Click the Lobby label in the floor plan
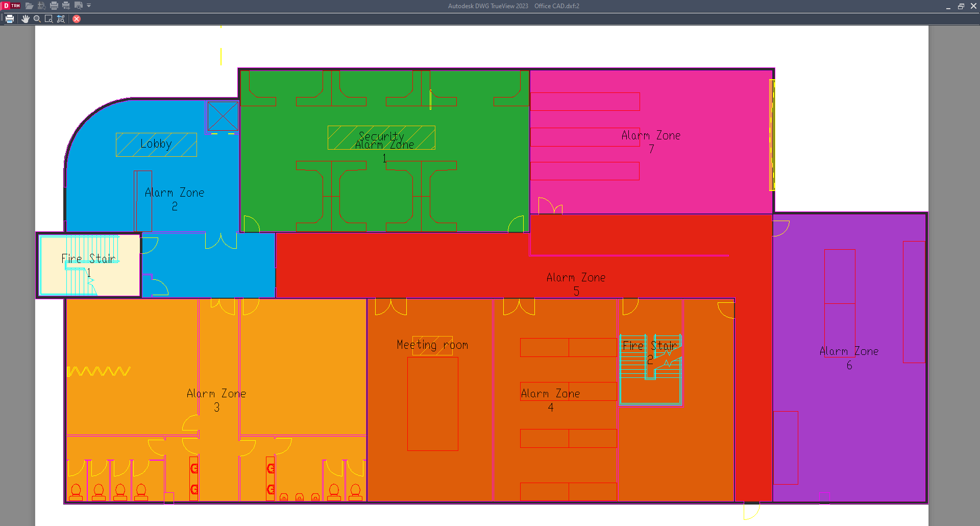Image resolution: width=980 pixels, height=526 pixels. (156, 144)
